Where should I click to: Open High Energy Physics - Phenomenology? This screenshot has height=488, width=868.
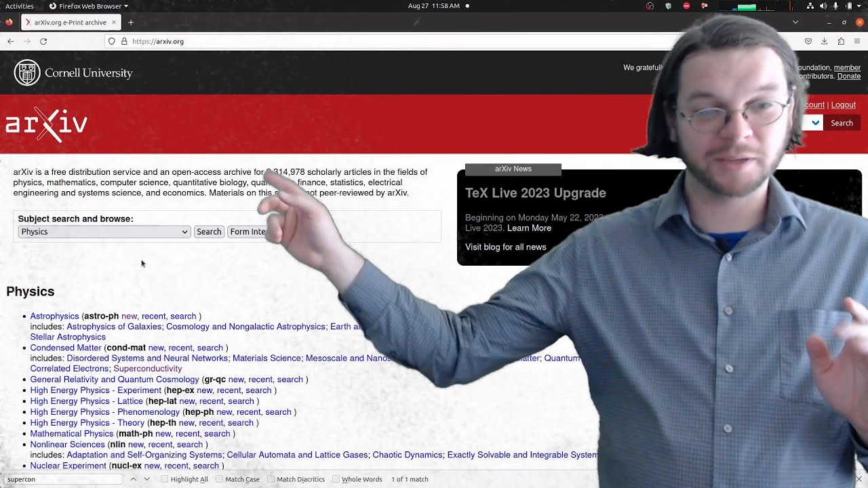pos(105,412)
